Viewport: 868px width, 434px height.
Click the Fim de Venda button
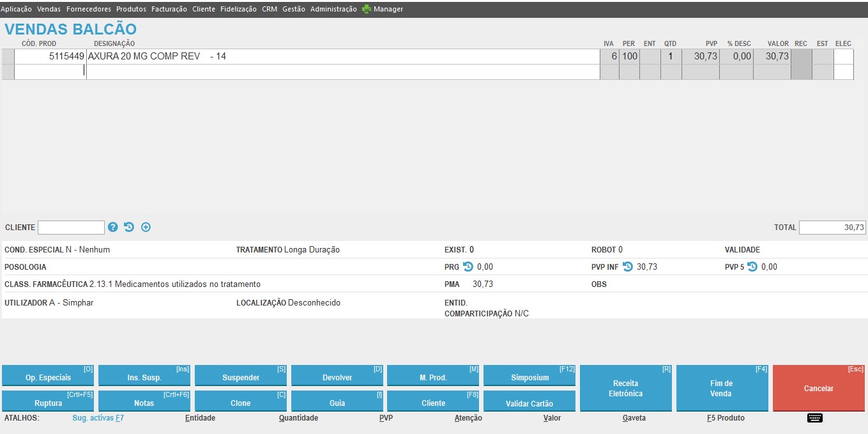click(x=722, y=388)
